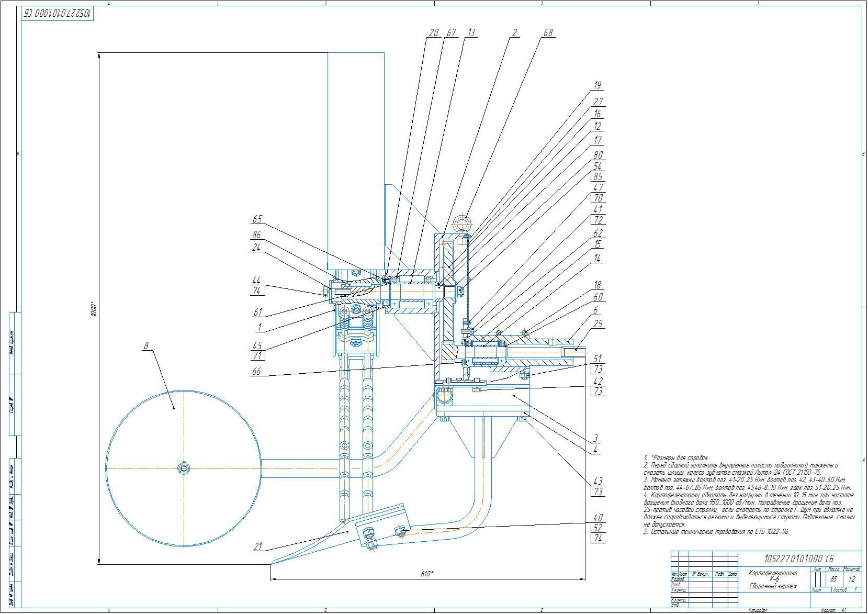Screen dimensions: 868x614
Task: Select part callout number 60
Action: click(x=598, y=297)
